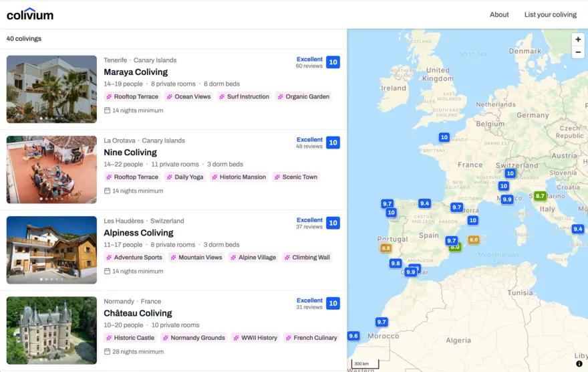588x372 pixels.
Task: Select the 9.6 marker near Morocco coast
Action: (x=353, y=336)
